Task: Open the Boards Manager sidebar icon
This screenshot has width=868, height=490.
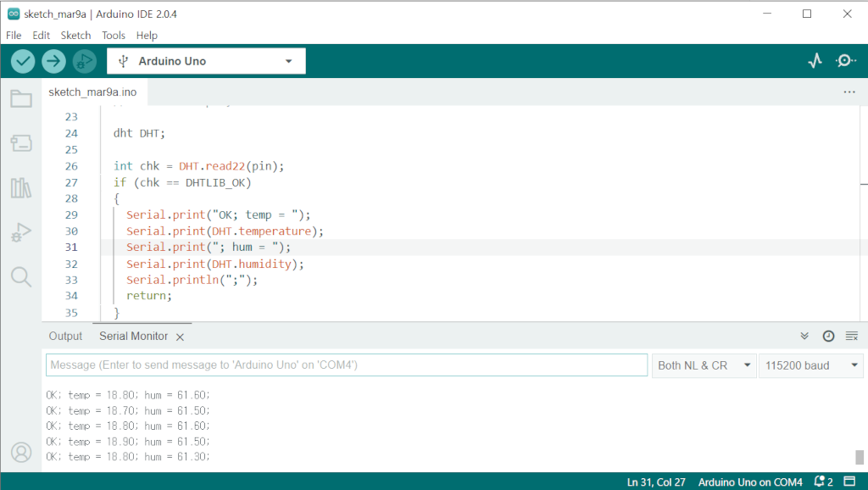Action: pos(21,143)
